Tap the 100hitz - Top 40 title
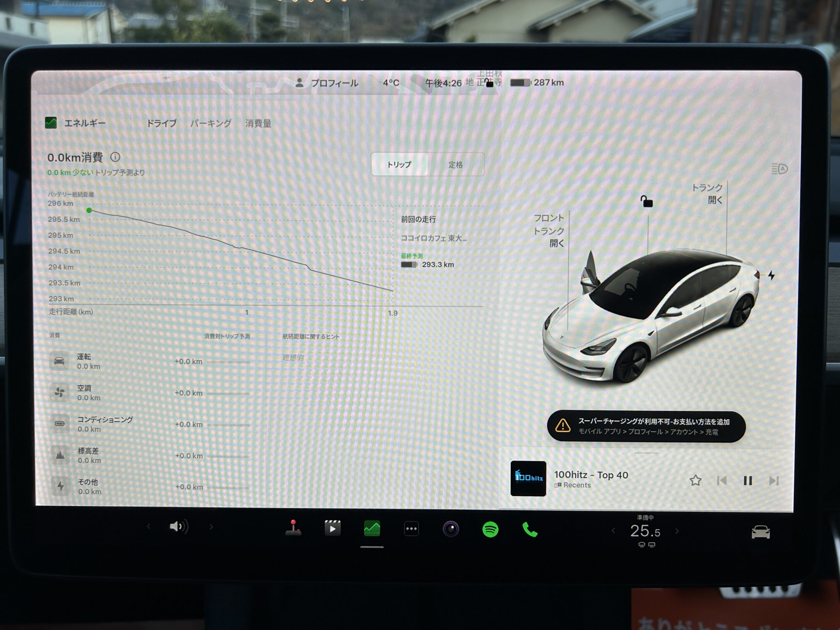Screen dimensions: 840x630 (x=591, y=475)
